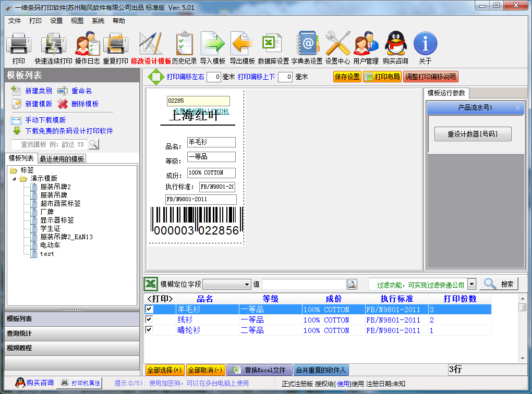The height and width of the screenshot is (394, 532).
Task: Click the 打印机属性 button in status bar
Action: tap(80, 383)
